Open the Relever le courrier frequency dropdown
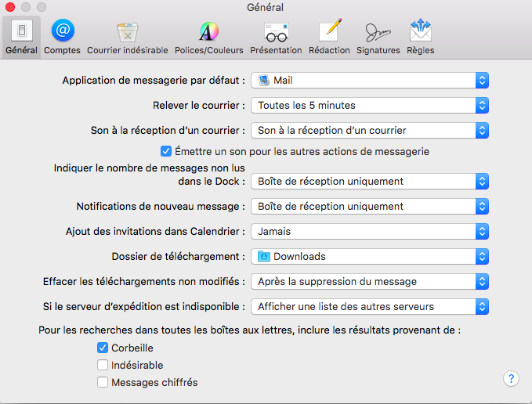 pos(370,105)
